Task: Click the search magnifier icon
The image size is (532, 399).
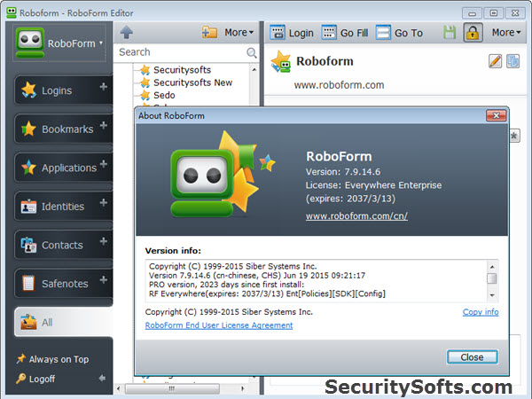Action: (252, 52)
